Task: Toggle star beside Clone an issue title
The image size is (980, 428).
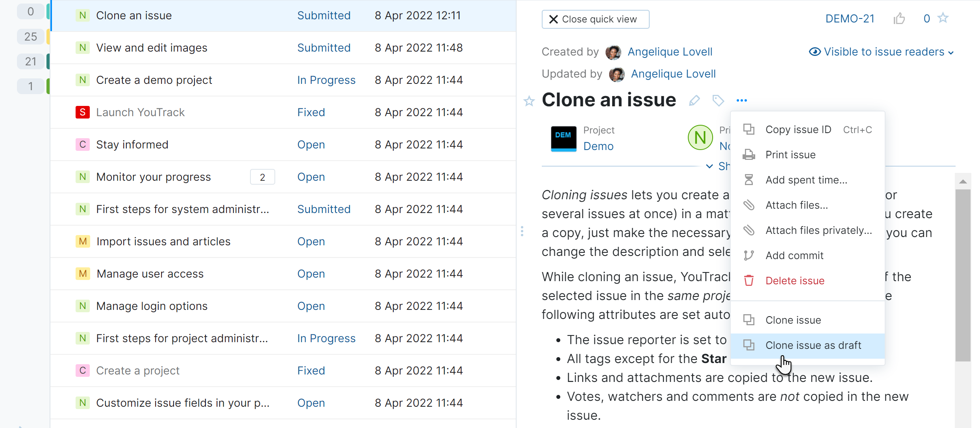Action: [529, 101]
